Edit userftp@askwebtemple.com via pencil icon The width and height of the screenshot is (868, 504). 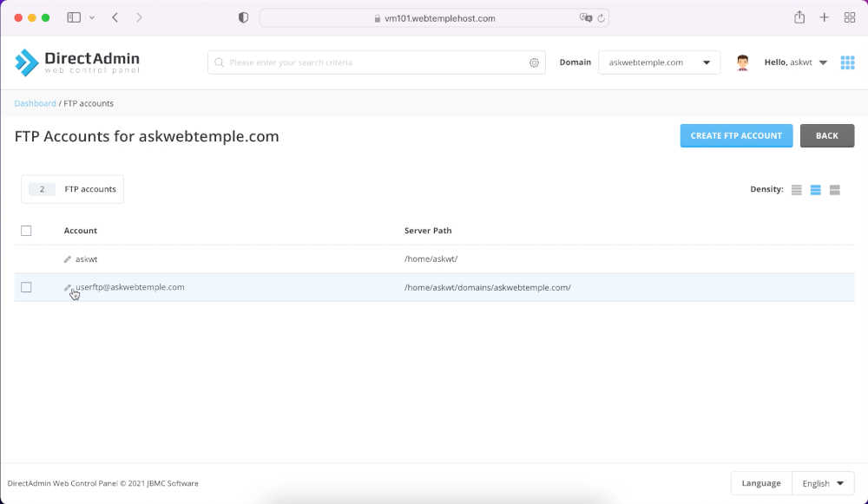tap(68, 288)
